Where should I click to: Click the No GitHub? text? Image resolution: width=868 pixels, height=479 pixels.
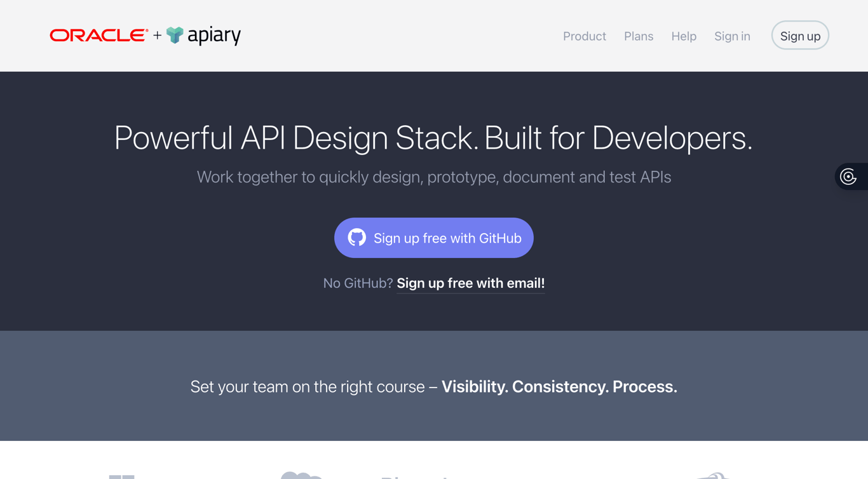tap(358, 283)
